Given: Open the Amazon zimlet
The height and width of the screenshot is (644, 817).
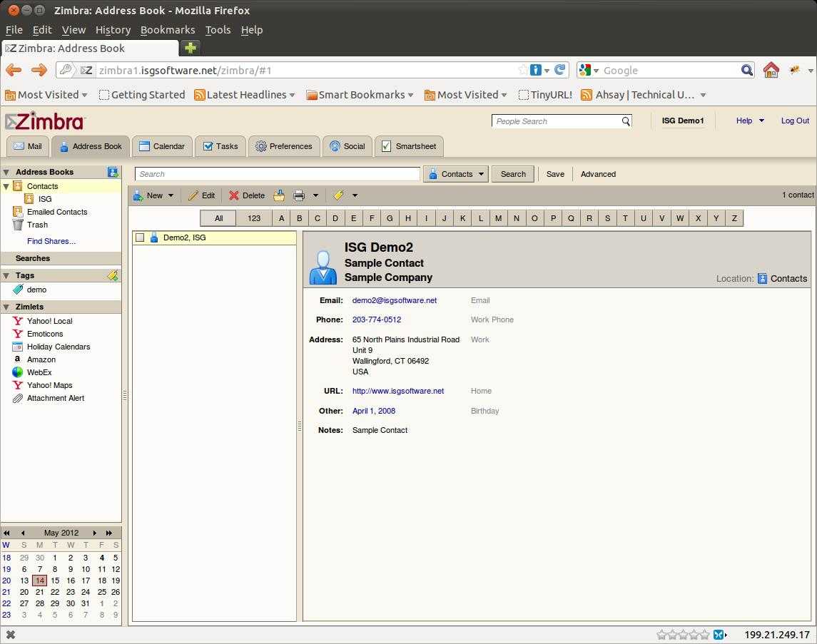Looking at the screenshot, I should (41, 359).
